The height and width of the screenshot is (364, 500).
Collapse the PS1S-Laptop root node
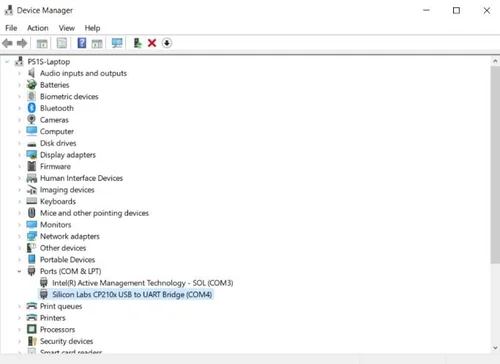[x=7, y=62]
